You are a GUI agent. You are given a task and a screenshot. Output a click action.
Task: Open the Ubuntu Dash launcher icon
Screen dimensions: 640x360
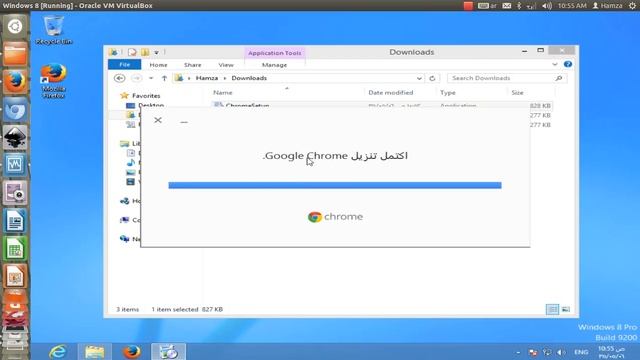click(x=15, y=27)
